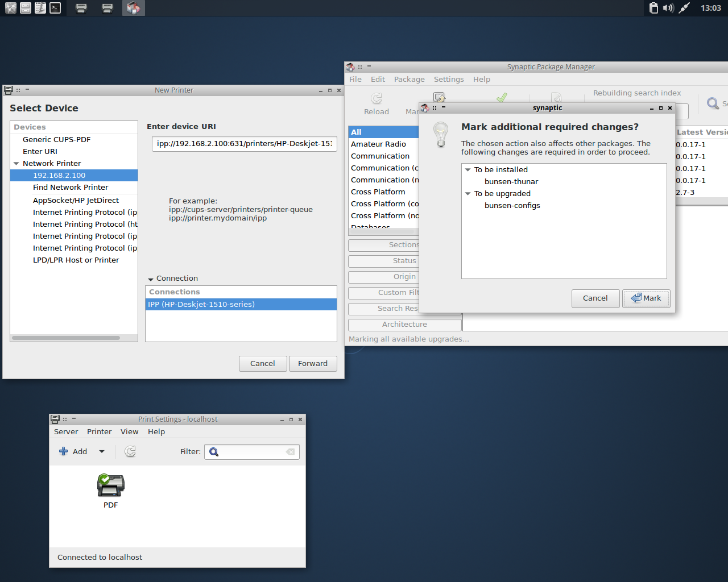Viewport: 728px width, 582px height.
Task: Open the Package menu in Synaptic
Action: 409,80
